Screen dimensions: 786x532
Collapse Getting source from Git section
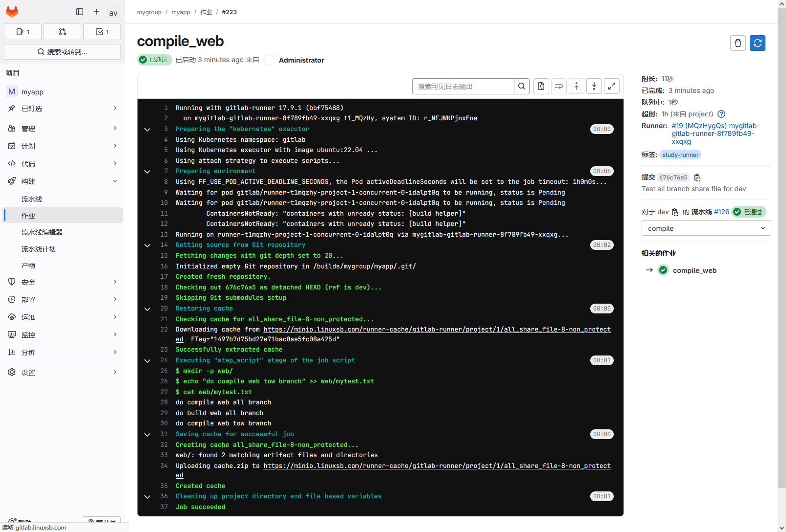[x=147, y=245]
